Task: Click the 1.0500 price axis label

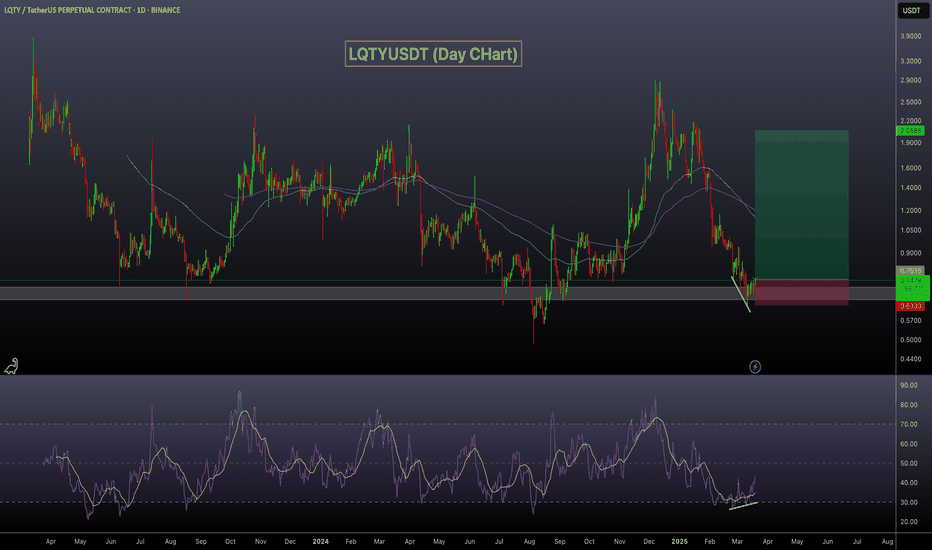Action: [911, 231]
